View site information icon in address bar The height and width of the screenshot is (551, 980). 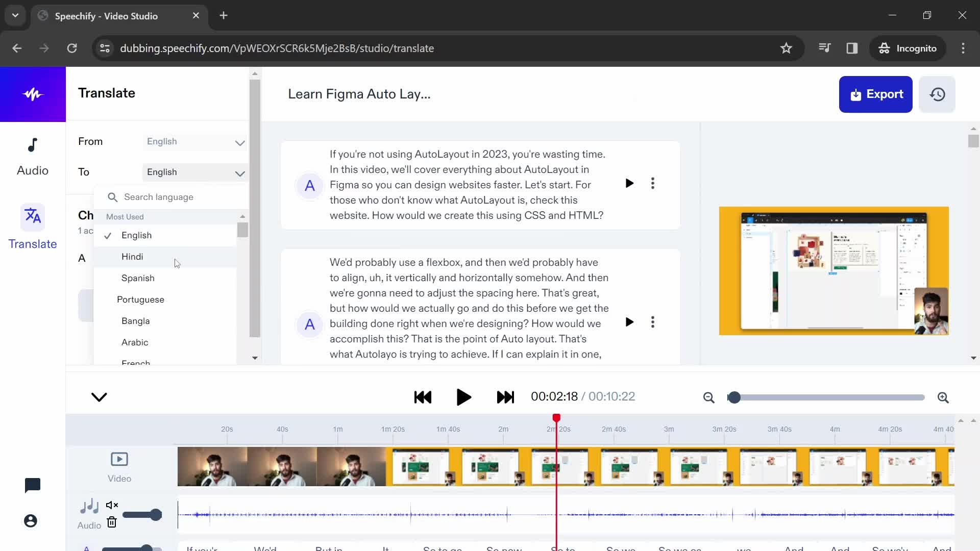[105, 48]
